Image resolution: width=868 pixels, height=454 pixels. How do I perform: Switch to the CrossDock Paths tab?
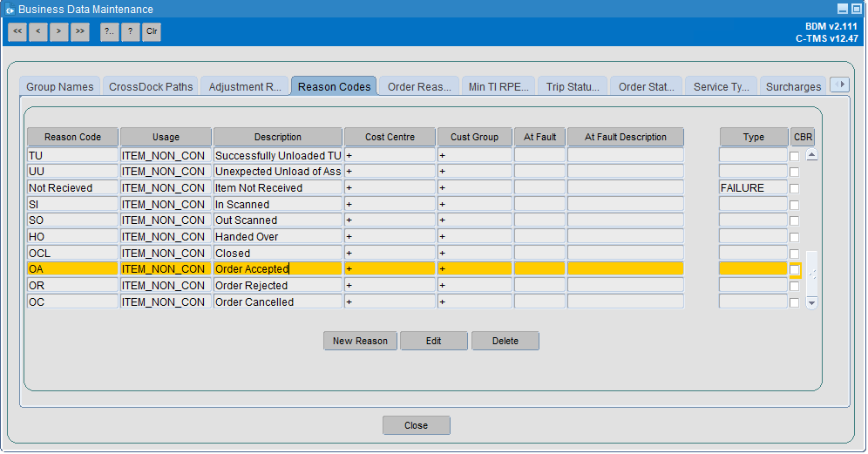coord(151,86)
